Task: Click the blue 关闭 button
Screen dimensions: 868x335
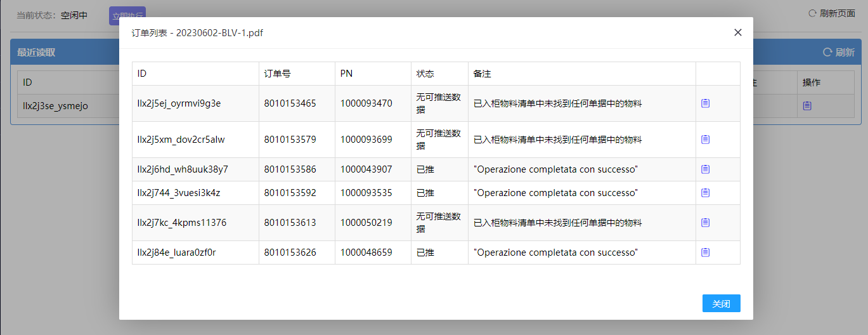Action: pos(721,304)
